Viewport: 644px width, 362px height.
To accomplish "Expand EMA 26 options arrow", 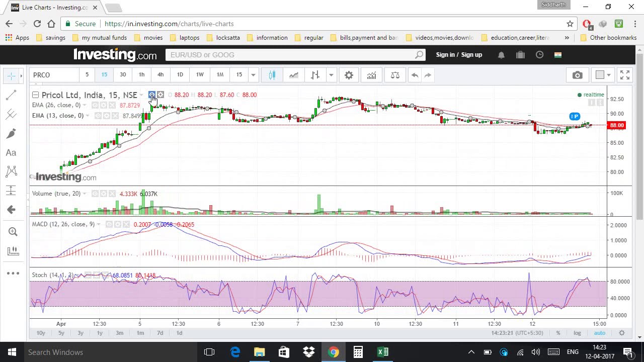I will (85, 105).
